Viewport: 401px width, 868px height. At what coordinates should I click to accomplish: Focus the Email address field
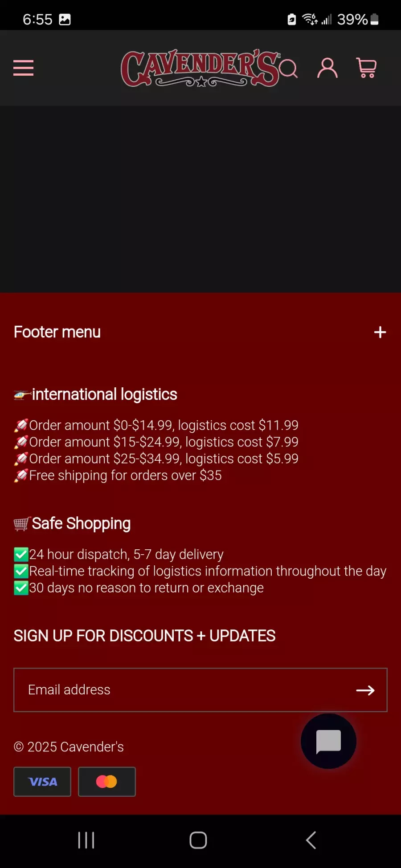[x=200, y=690]
